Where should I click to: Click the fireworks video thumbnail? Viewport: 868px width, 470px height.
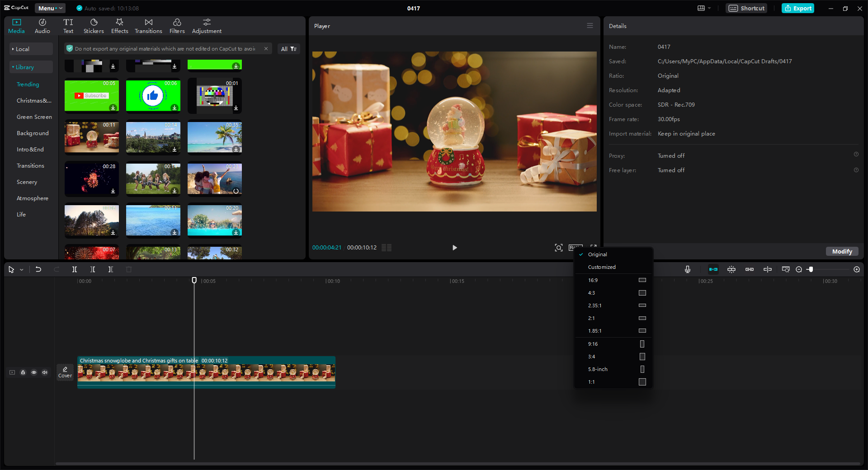(91, 179)
